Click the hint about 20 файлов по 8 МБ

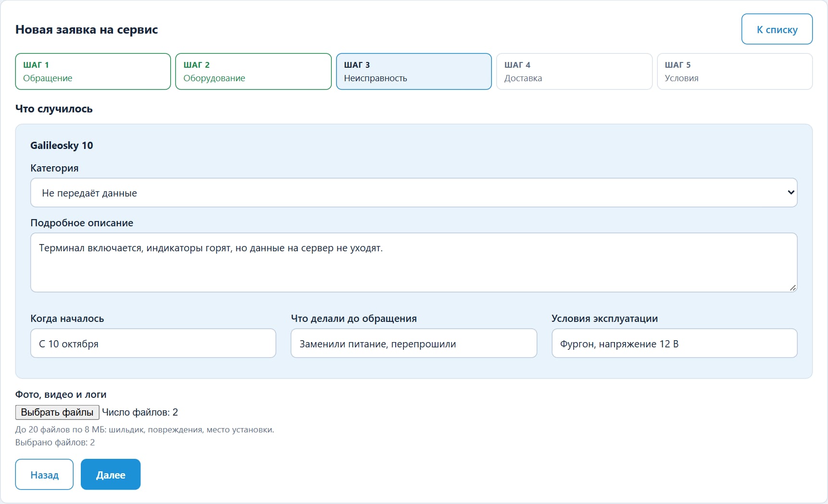[x=144, y=430]
